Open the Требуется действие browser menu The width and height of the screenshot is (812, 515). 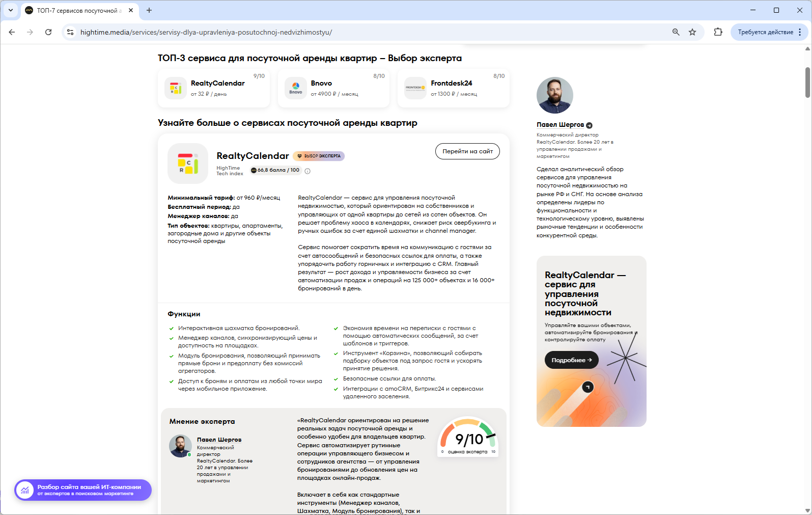(769, 32)
